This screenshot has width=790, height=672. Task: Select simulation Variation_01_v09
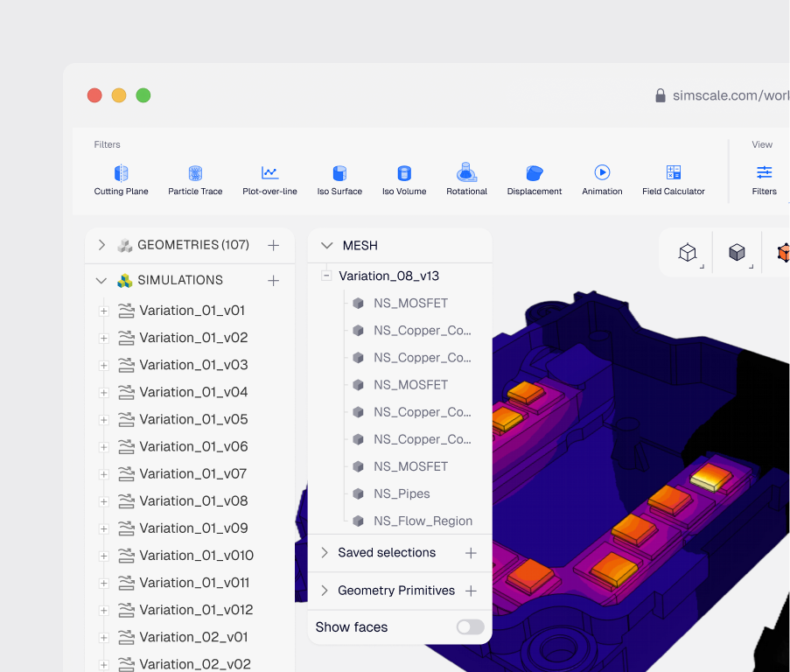193,528
